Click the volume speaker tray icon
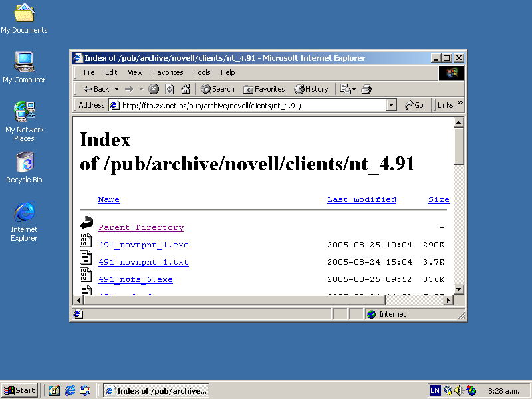The height and width of the screenshot is (399, 532). pyautogui.click(x=458, y=390)
